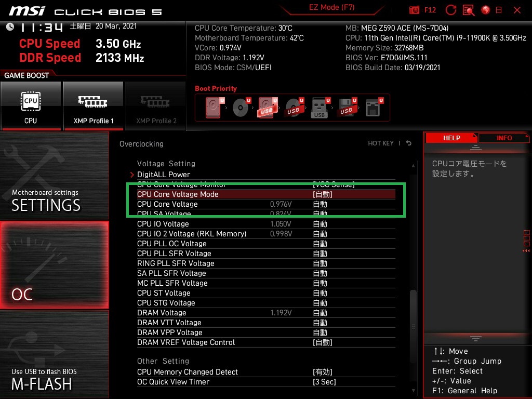Open M-FLASH BIOS flashing utility
The image size is (532, 399).
[54, 354]
